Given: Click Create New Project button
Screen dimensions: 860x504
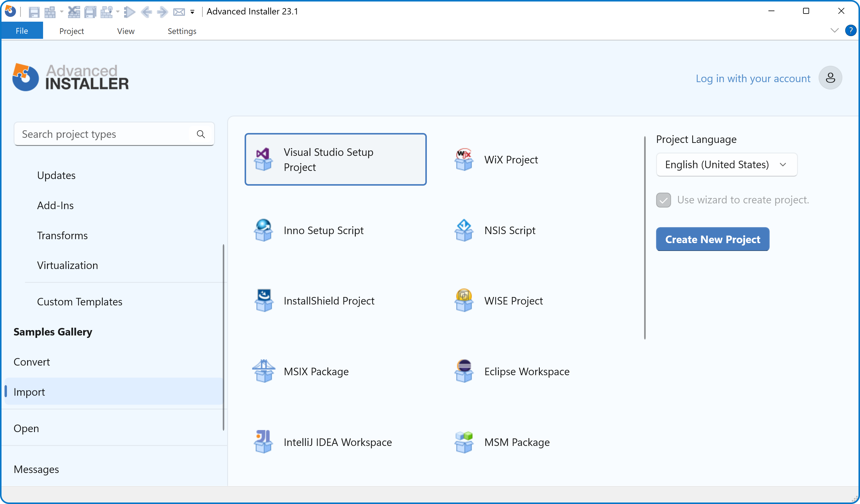Looking at the screenshot, I should coord(712,240).
